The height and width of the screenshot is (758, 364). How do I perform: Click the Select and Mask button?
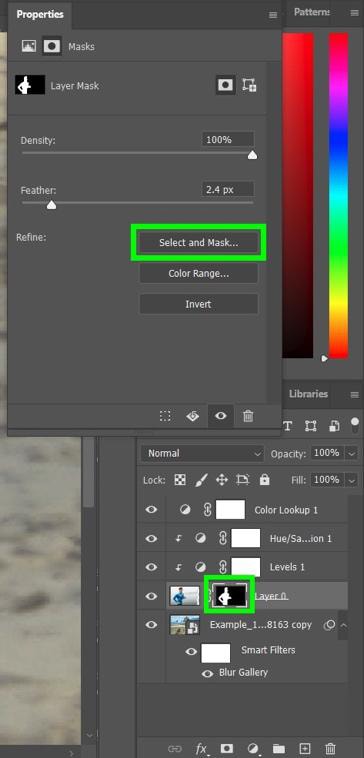[x=199, y=242]
